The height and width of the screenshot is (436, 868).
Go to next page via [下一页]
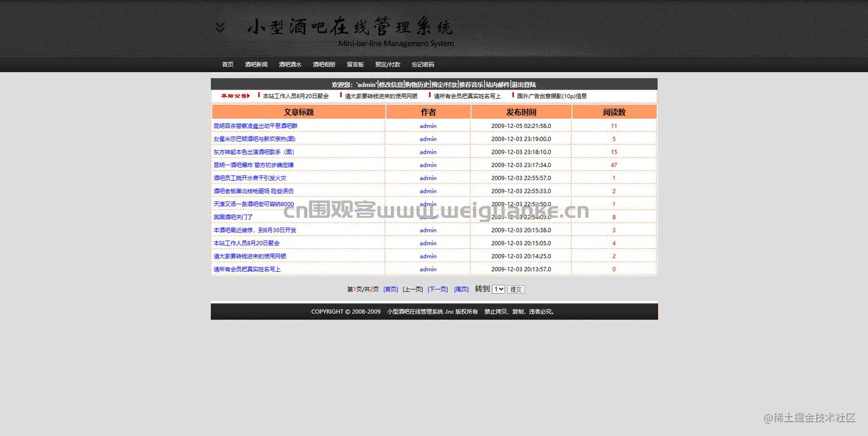pos(437,289)
